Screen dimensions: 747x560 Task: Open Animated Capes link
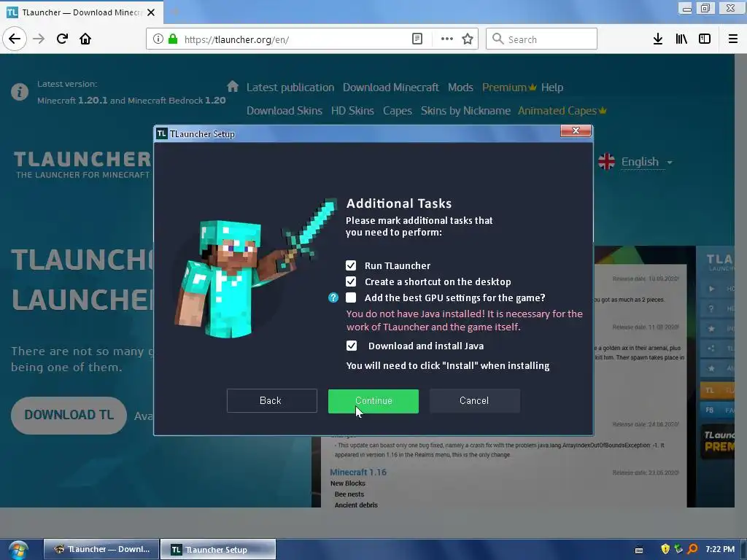point(562,111)
